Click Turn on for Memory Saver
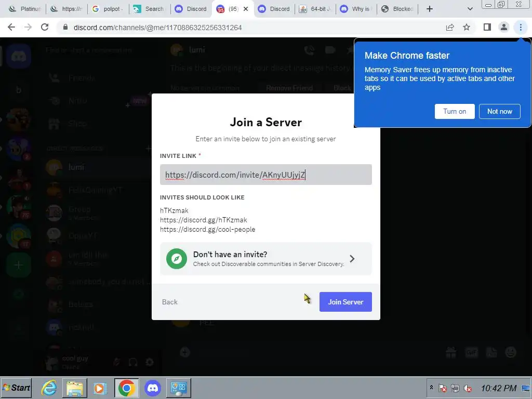The width and height of the screenshot is (532, 399). [x=454, y=111]
